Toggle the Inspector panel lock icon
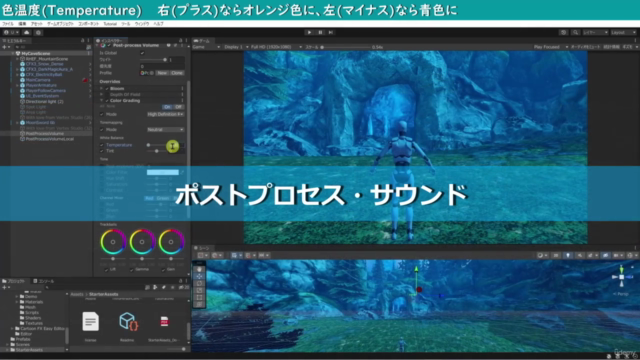This screenshot has height=360, width=640. point(181,40)
